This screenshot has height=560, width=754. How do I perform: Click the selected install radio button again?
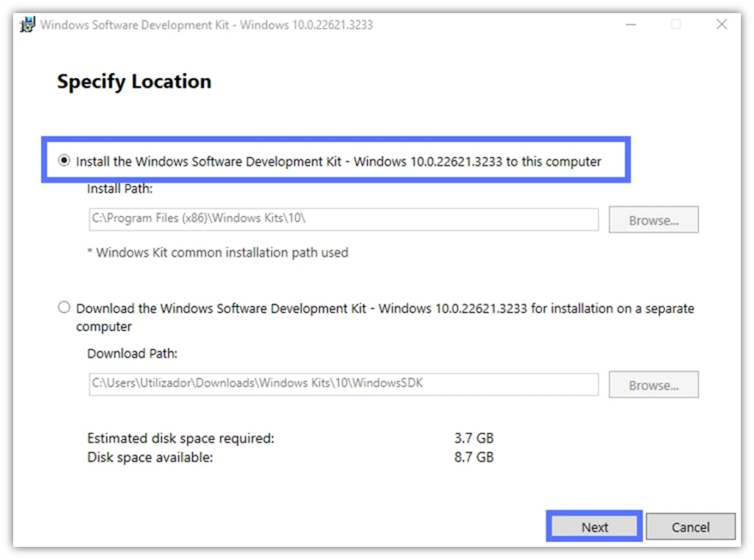[64, 160]
